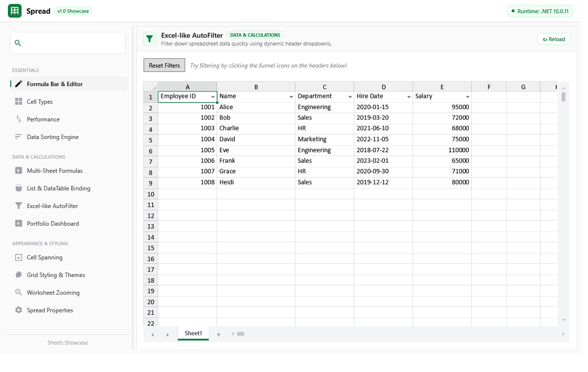Click the database icon beside List & DataTable Binding
Viewport: 588px width, 372px height.
pos(19,188)
